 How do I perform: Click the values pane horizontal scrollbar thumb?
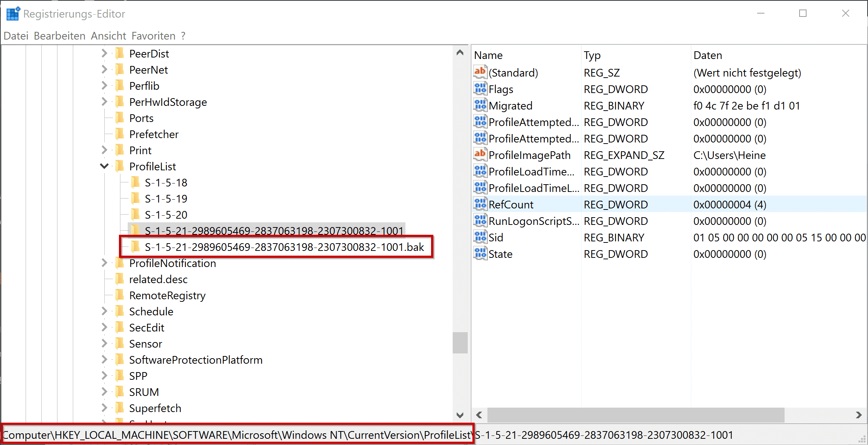[636, 415]
